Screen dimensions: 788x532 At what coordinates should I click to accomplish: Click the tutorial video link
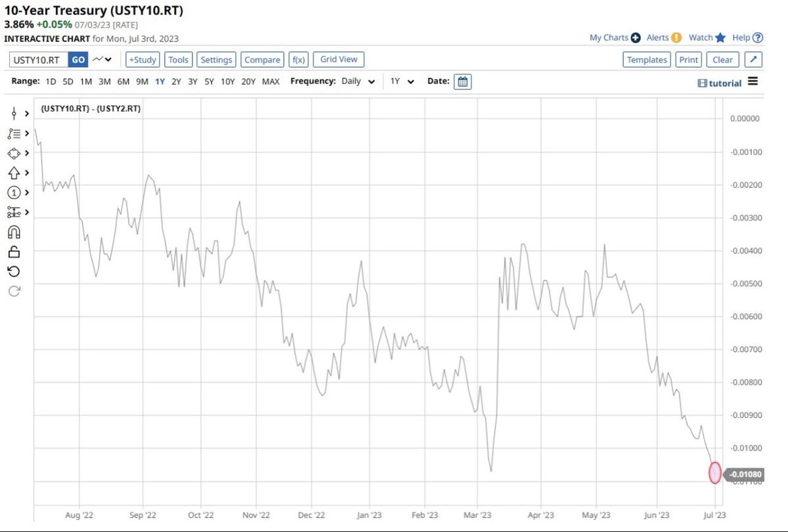[720, 83]
